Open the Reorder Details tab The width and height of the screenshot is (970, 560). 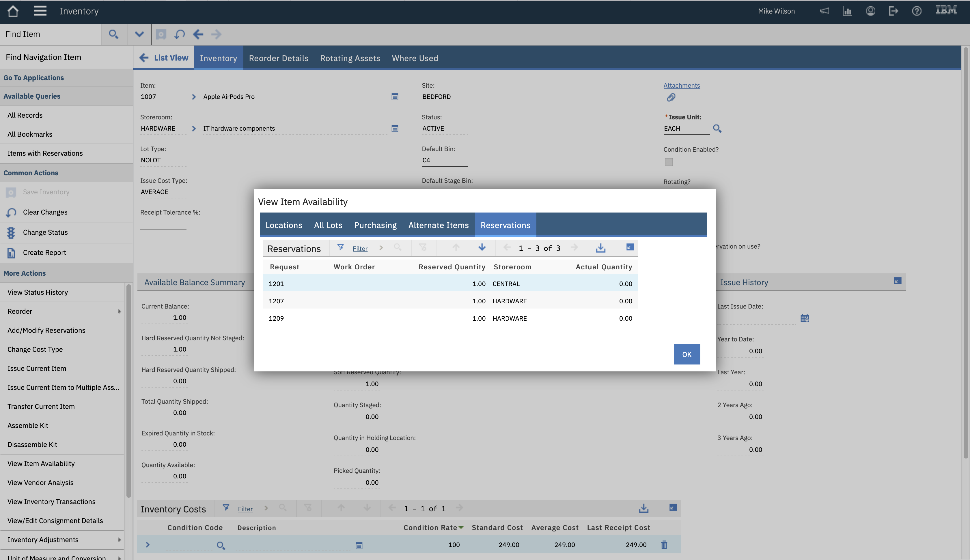pyautogui.click(x=278, y=58)
